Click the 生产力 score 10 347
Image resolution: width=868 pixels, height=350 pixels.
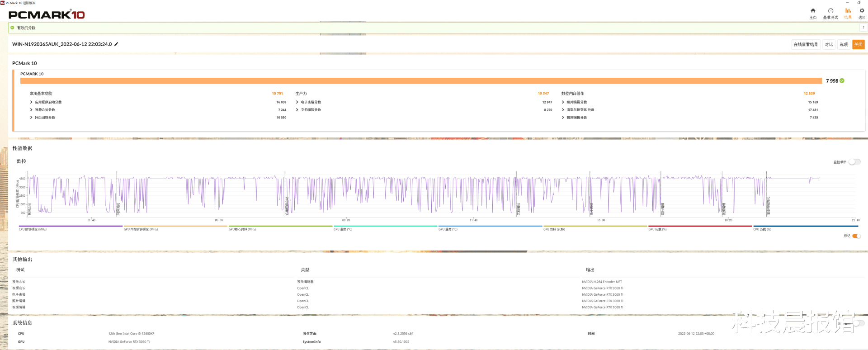coord(543,94)
